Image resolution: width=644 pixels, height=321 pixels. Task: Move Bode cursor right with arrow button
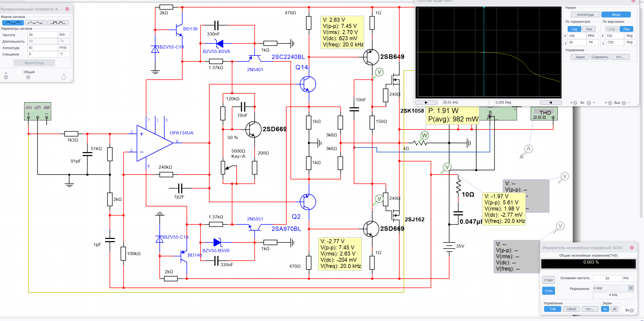tap(551, 102)
